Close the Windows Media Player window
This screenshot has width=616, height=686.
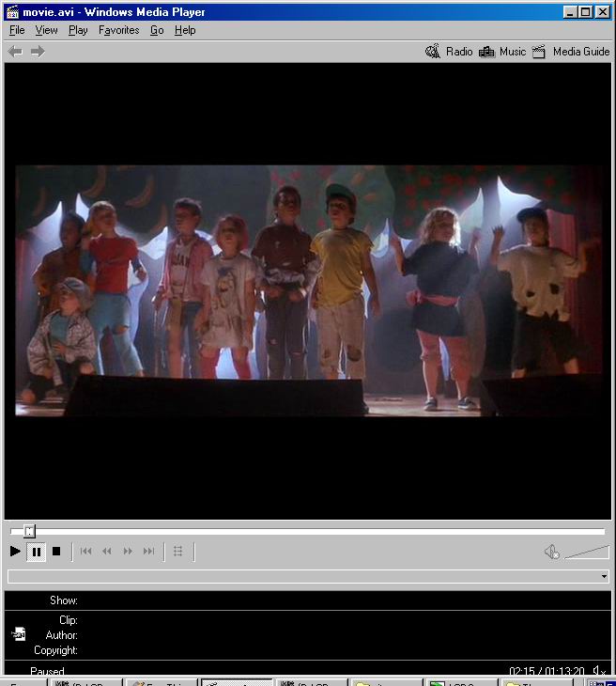coord(603,12)
